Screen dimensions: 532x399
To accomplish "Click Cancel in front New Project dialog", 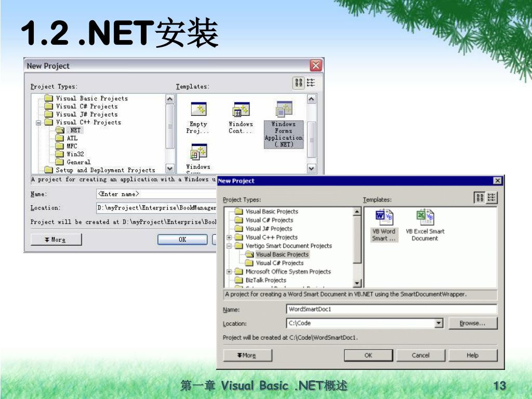I will (x=421, y=355).
